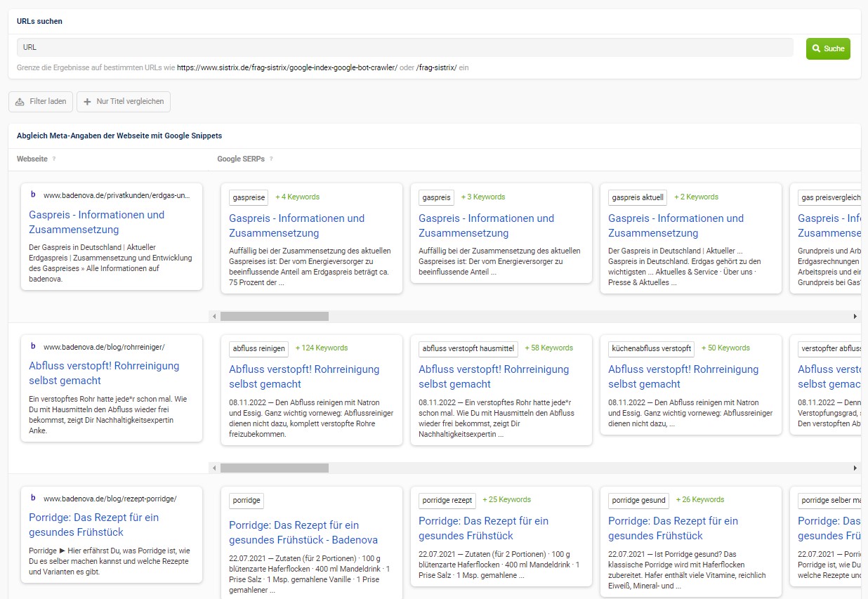This screenshot has width=868, height=599.
Task: Click the green Suche search button
Action: (x=827, y=48)
